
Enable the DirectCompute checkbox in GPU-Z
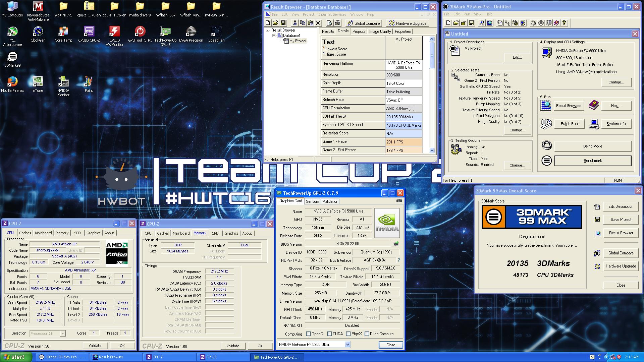click(367, 334)
